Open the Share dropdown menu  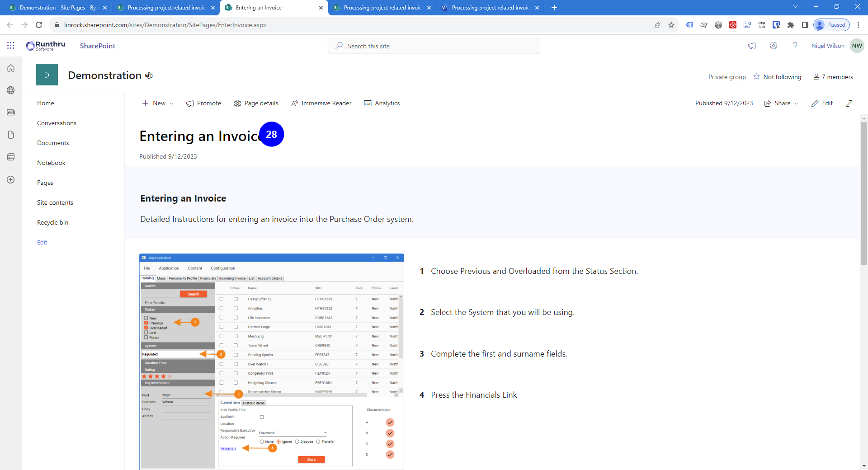[782, 103]
